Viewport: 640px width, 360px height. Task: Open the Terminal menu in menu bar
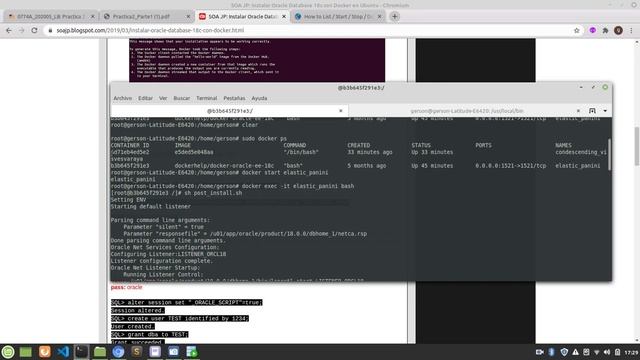pos(207,98)
